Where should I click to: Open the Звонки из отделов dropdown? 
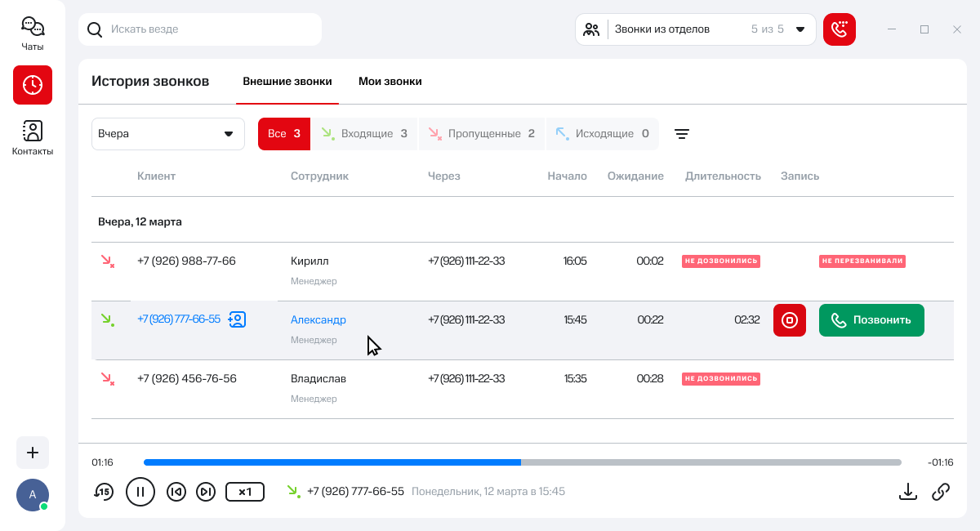click(x=696, y=29)
